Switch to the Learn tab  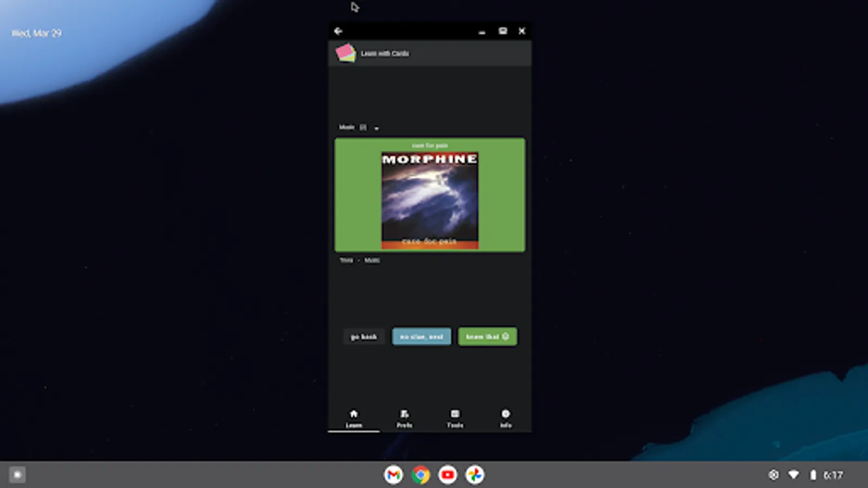[x=354, y=419]
